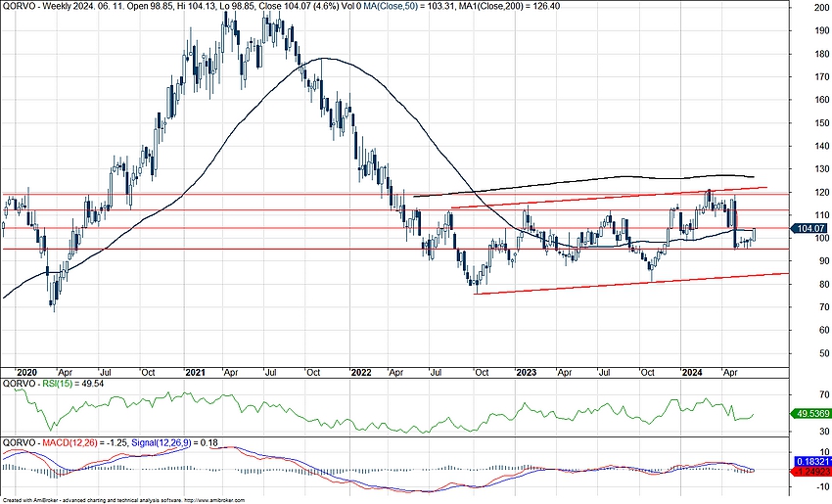Click the 2023 year label on time axis
Screen dimensions: 832x504
[x=527, y=373]
